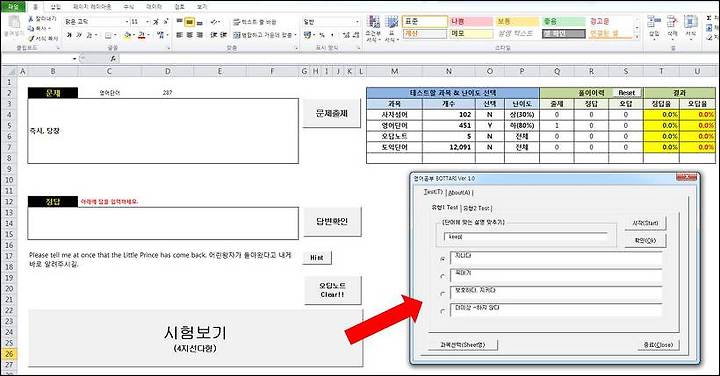Screen dimensions: 720x376
Task: Apply the yellow 보통 cell style
Action: pyautogui.click(x=516, y=22)
